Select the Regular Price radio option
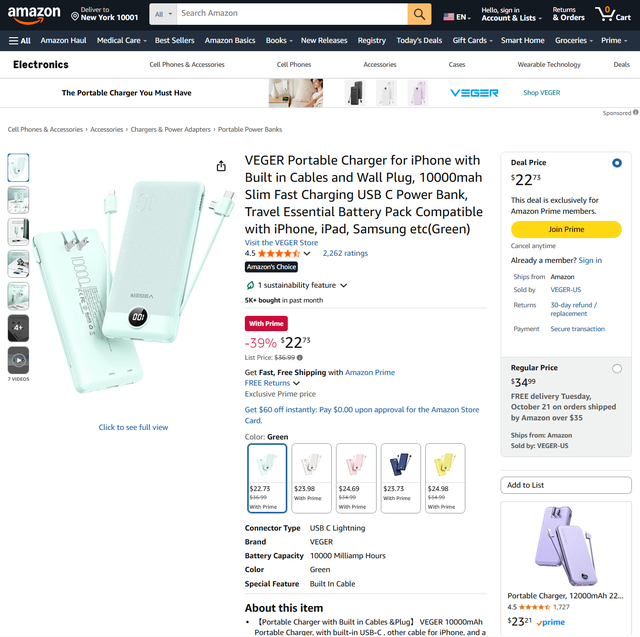This screenshot has width=640, height=637. click(616, 368)
